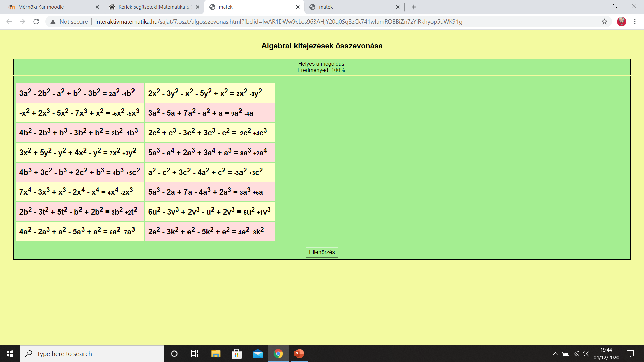Open new tab with plus icon

414,7
